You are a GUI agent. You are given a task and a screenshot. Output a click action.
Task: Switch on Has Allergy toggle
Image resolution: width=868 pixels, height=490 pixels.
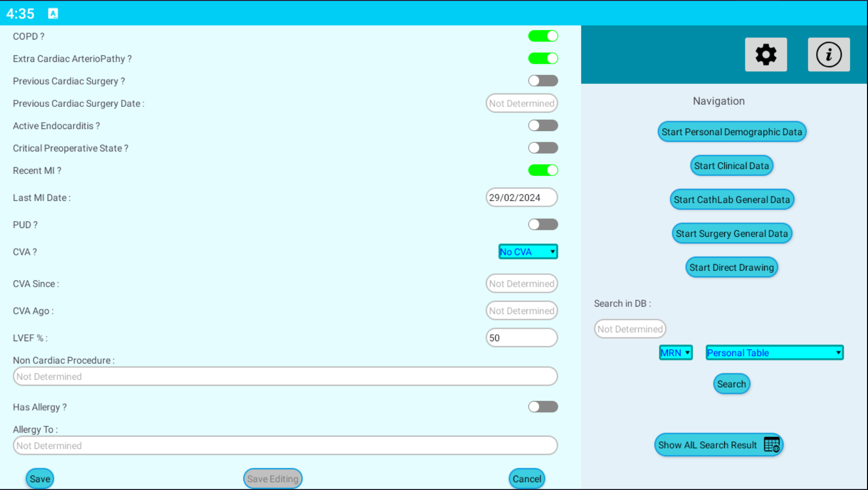tap(543, 407)
